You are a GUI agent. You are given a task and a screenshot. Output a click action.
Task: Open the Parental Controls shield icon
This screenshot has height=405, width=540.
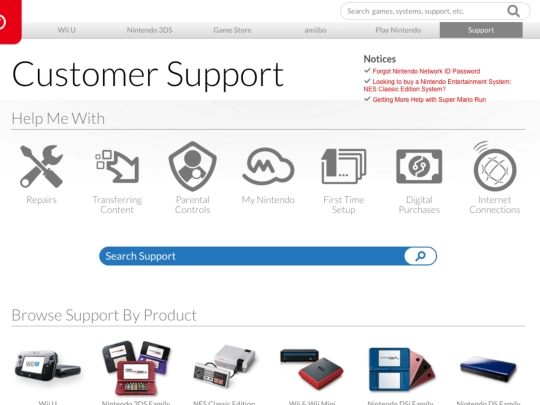tap(193, 166)
